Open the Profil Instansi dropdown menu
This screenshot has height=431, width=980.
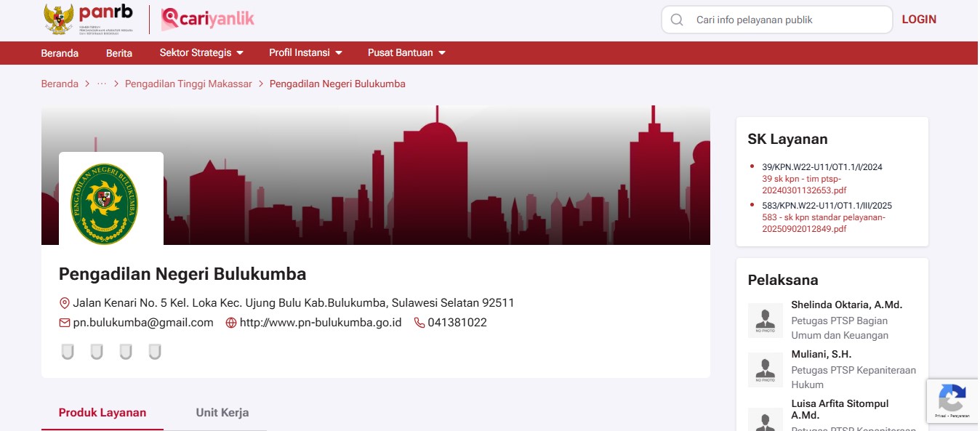[305, 53]
